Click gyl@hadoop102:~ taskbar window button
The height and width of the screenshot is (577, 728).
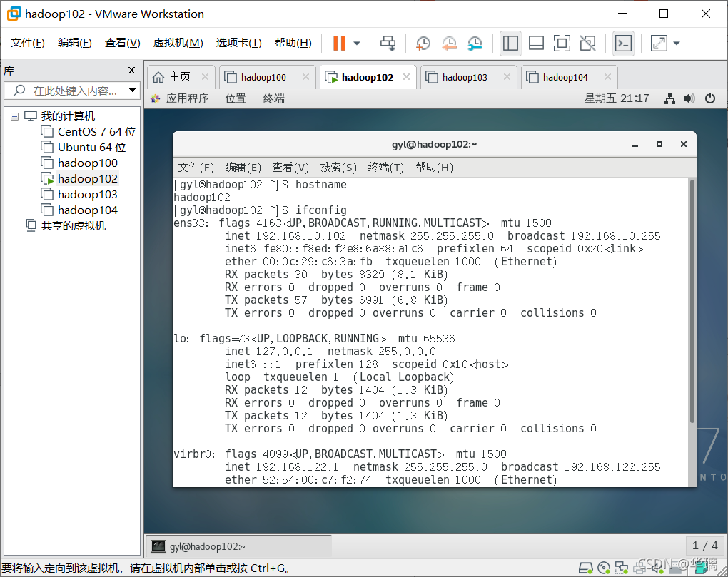coord(240,546)
